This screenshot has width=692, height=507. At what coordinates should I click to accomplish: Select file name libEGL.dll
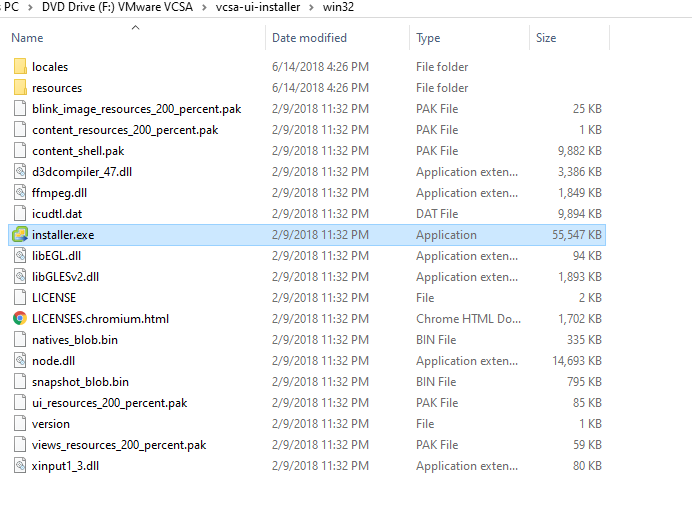tap(56, 255)
